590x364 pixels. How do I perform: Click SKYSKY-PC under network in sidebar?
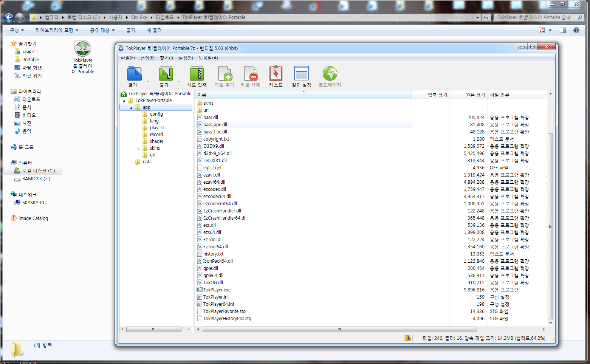pos(30,203)
